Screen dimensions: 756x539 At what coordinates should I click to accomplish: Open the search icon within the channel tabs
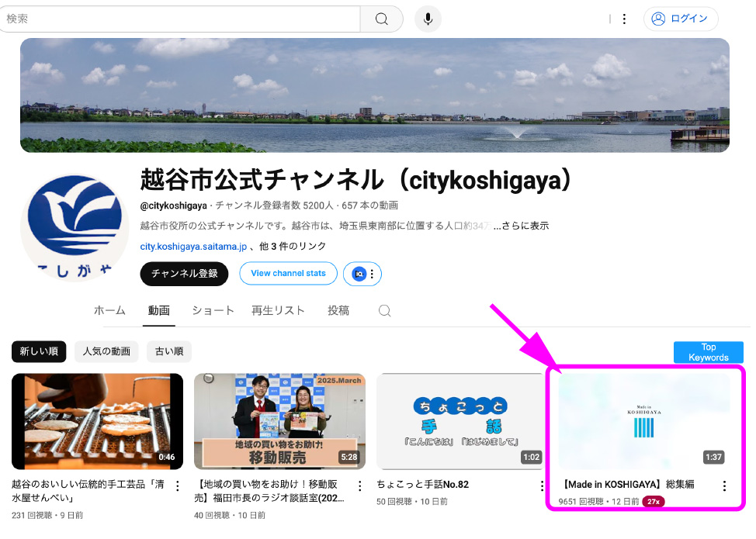click(x=384, y=309)
